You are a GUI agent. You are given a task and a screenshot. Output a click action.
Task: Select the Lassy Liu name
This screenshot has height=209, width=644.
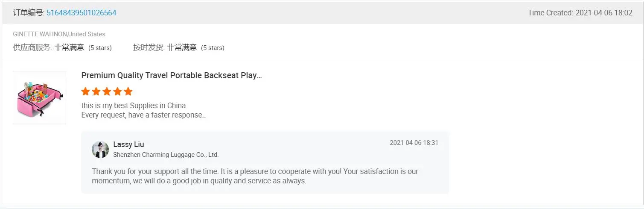(128, 144)
